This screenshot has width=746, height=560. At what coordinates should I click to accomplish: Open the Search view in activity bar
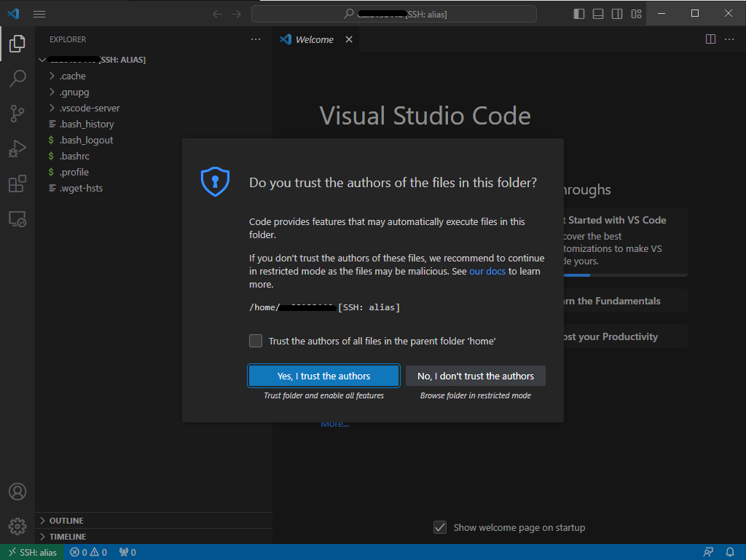click(x=17, y=79)
